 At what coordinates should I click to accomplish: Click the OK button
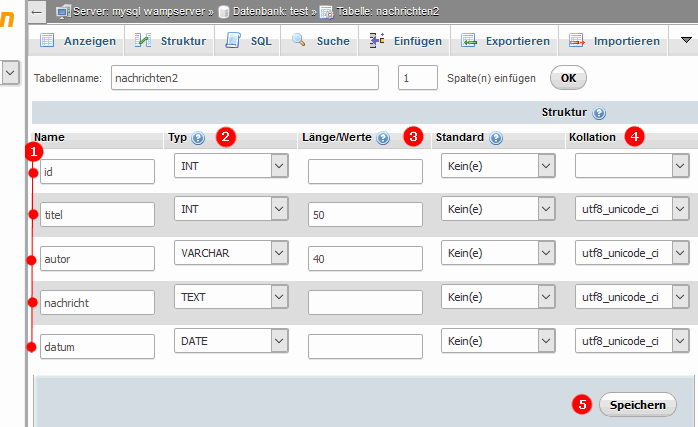pyautogui.click(x=568, y=78)
